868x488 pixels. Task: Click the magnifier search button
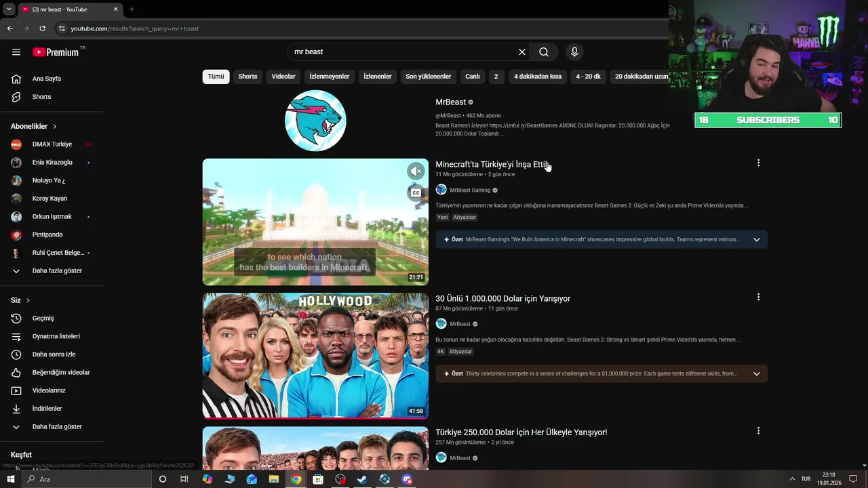point(544,52)
